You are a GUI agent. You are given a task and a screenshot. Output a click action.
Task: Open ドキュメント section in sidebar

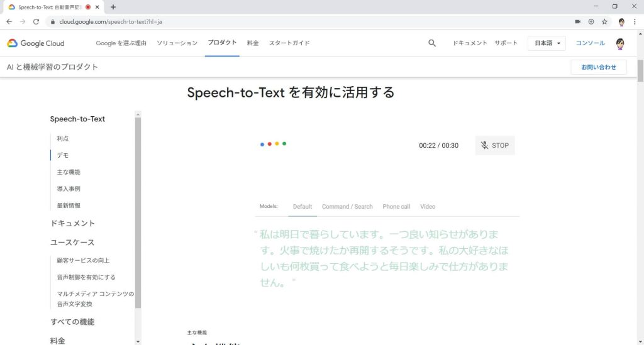73,223
